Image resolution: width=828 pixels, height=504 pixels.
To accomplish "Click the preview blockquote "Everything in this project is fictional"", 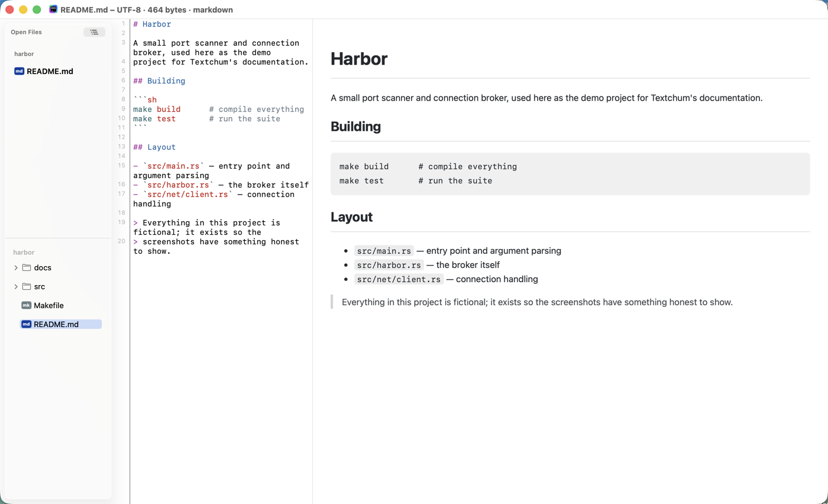I will (537, 302).
